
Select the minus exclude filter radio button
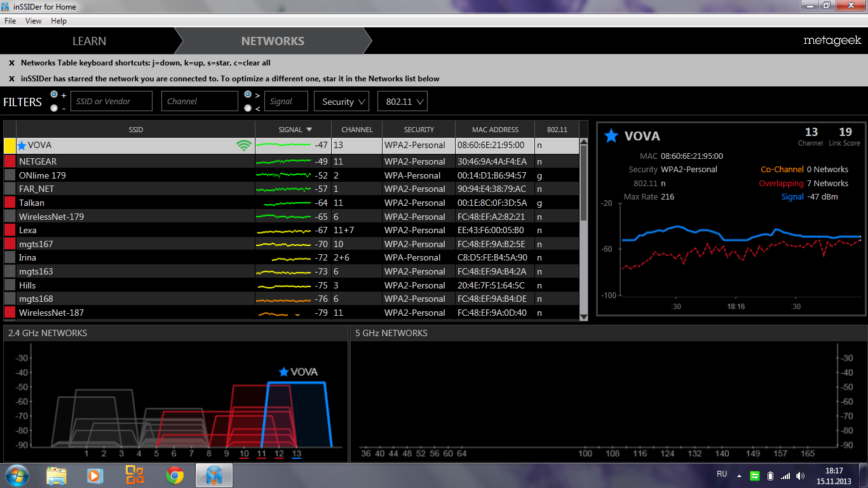[x=54, y=108]
